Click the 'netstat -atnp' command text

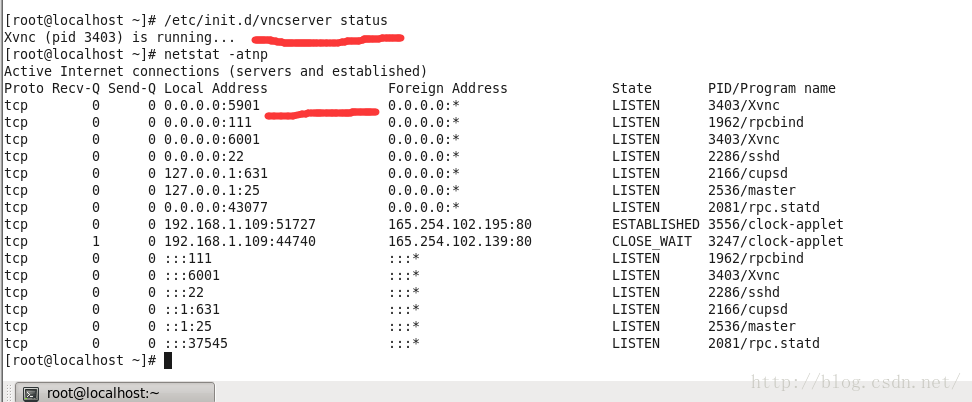click(x=216, y=54)
